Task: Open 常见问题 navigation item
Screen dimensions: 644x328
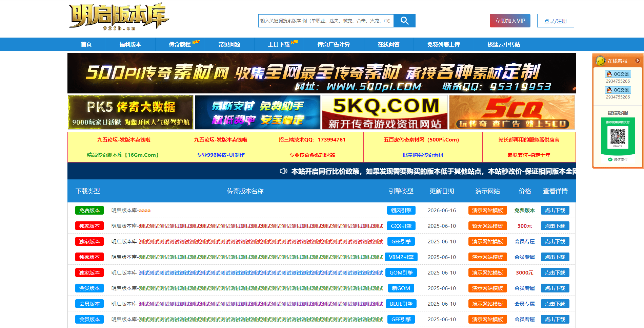Action: pyautogui.click(x=229, y=44)
